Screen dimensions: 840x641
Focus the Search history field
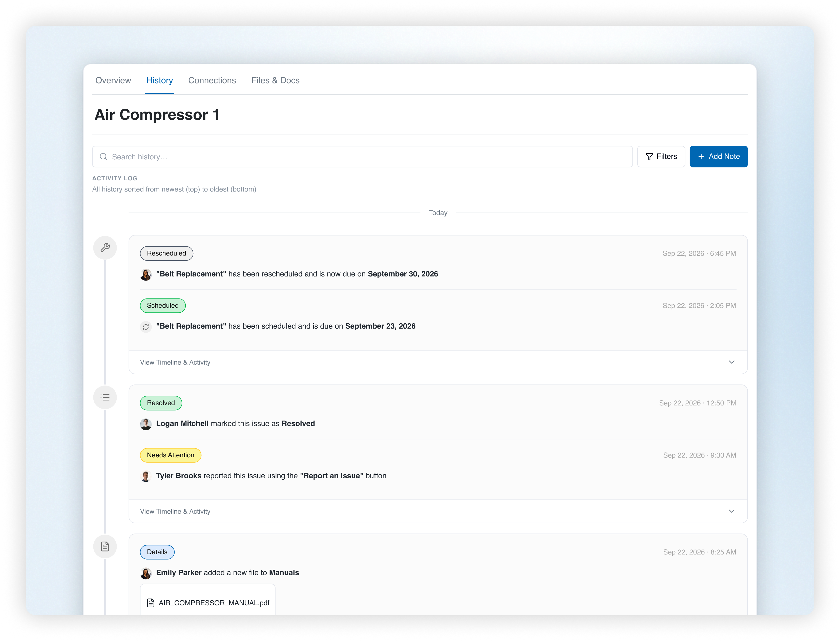(362, 157)
